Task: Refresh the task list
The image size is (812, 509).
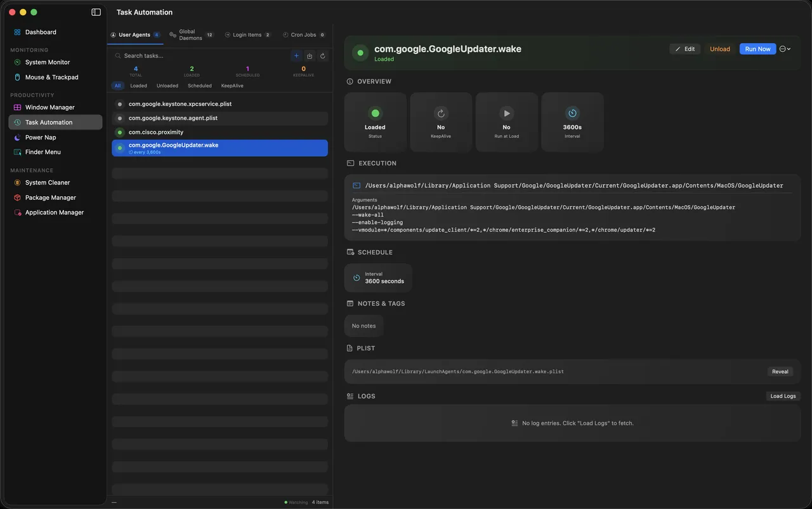Action: point(322,56)
